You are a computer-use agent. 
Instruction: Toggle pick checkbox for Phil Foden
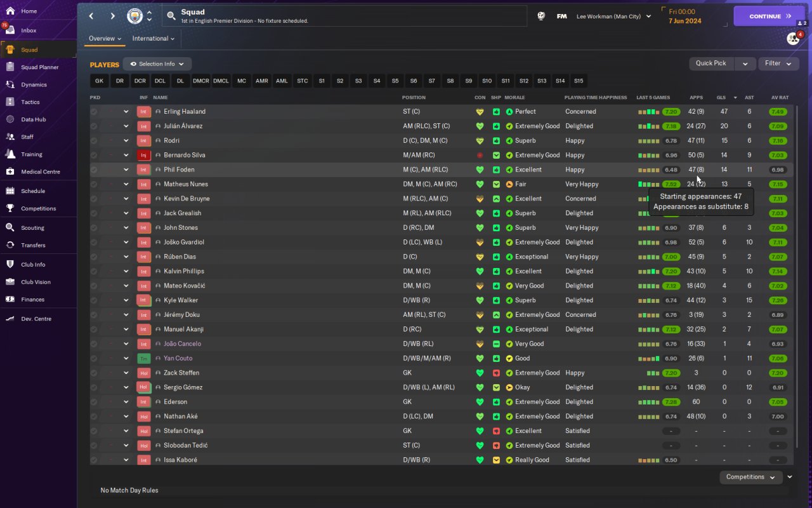94,170
